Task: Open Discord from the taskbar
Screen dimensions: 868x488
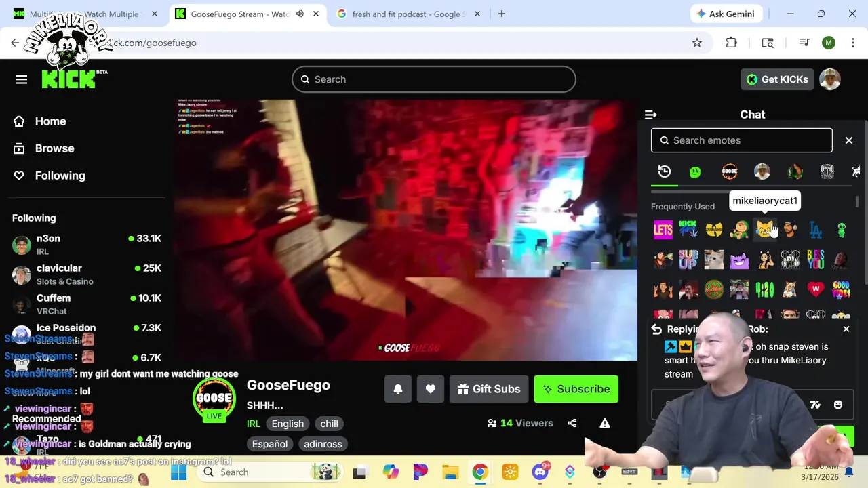Action: (540, 472)
